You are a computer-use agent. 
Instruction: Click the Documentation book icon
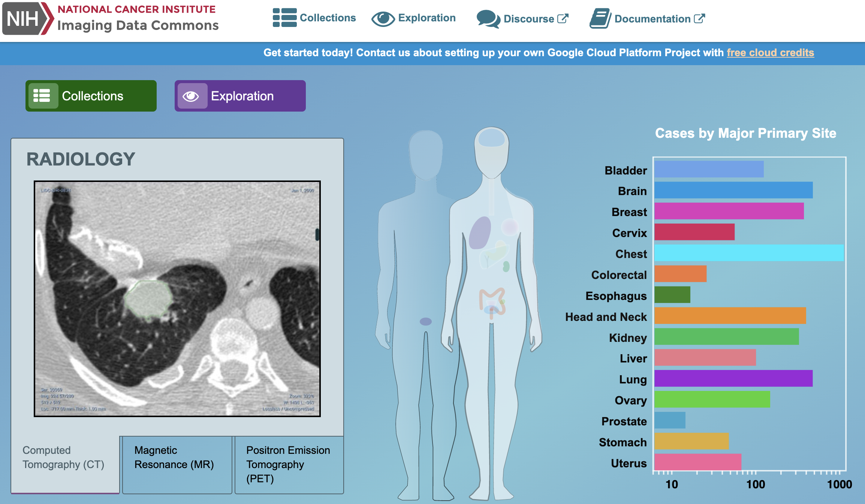(600, 19)
